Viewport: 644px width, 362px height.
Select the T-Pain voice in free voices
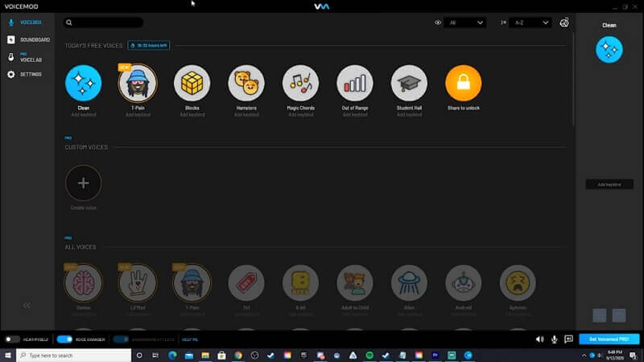tap(138, 83)
